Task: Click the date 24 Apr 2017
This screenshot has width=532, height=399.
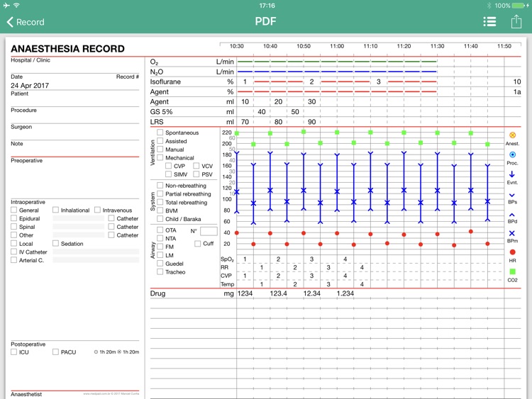Action: click(x=30, y=86)
